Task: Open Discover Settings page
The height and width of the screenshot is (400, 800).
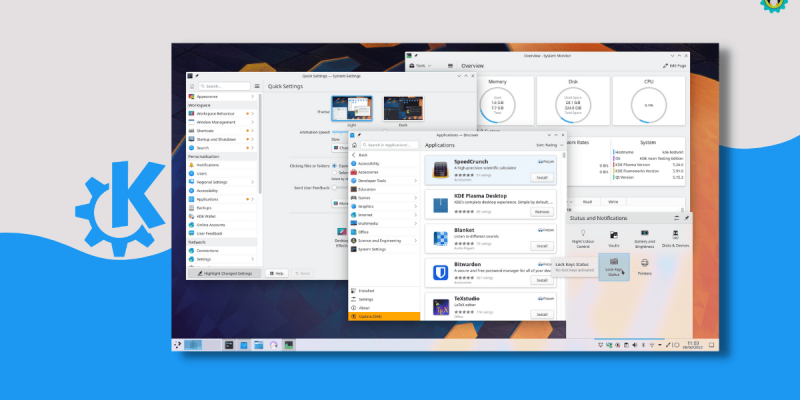Action: [x=384, y=299]
